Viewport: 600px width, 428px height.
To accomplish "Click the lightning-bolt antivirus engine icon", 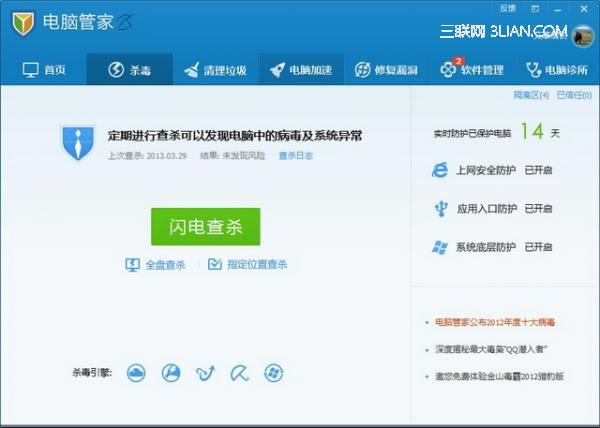I will (171, 373).
